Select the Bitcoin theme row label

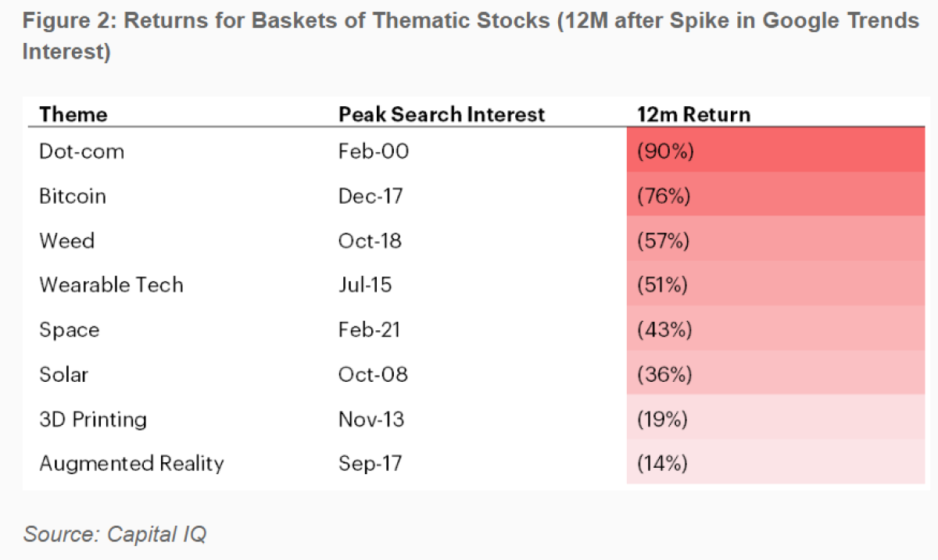click(x=73, y=196)
